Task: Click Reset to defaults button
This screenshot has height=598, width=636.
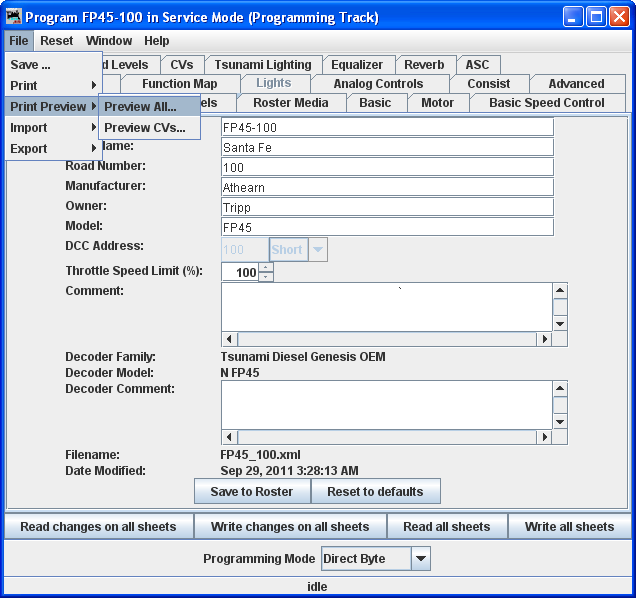Action: click(x=375, y=492)
